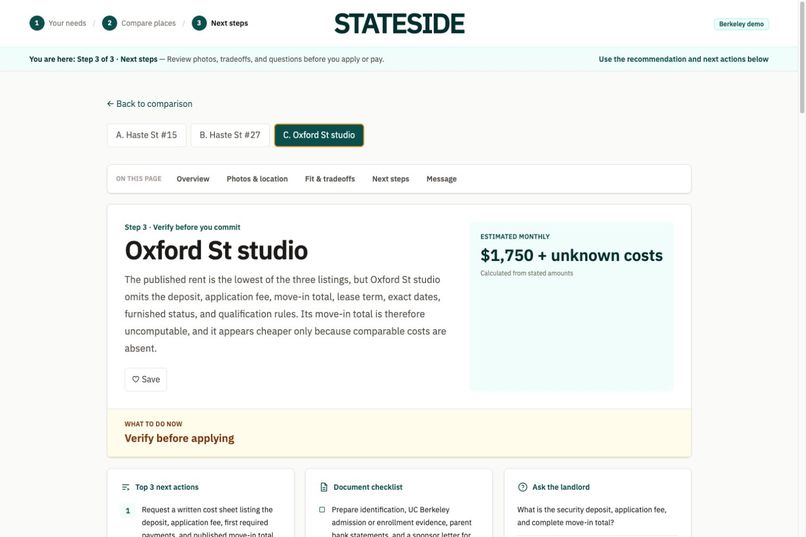The image size is (806, 537).
Task: Click the WHAT TO DO NOW label
Action: (x=153, y=424)
